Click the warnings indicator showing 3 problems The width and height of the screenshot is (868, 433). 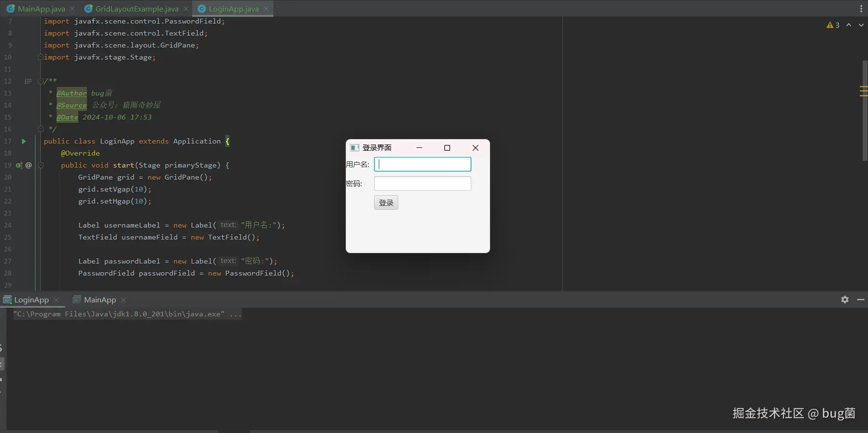(833, 25)
